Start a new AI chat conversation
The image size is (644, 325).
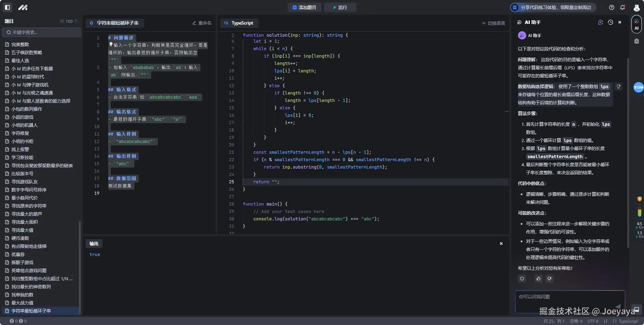pyautogui.click(x=600, y=22)
